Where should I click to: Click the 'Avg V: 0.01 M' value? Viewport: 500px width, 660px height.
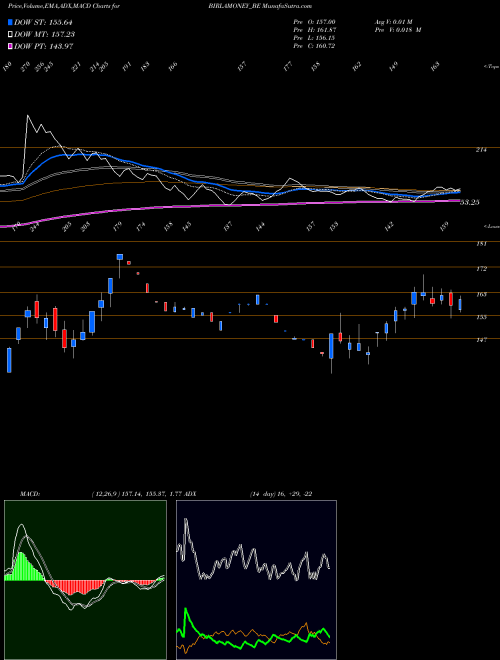393,22
